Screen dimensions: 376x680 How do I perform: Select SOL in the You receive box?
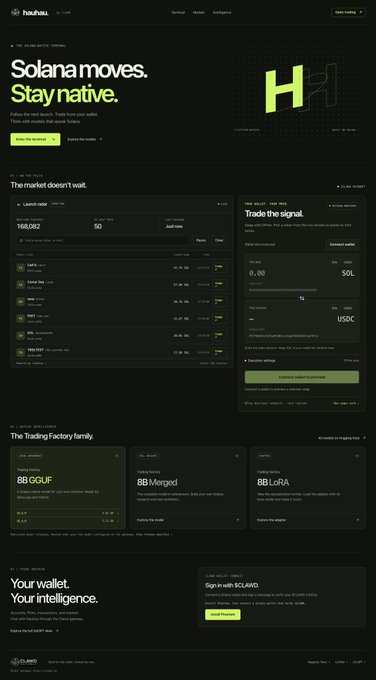coord(334,308)
